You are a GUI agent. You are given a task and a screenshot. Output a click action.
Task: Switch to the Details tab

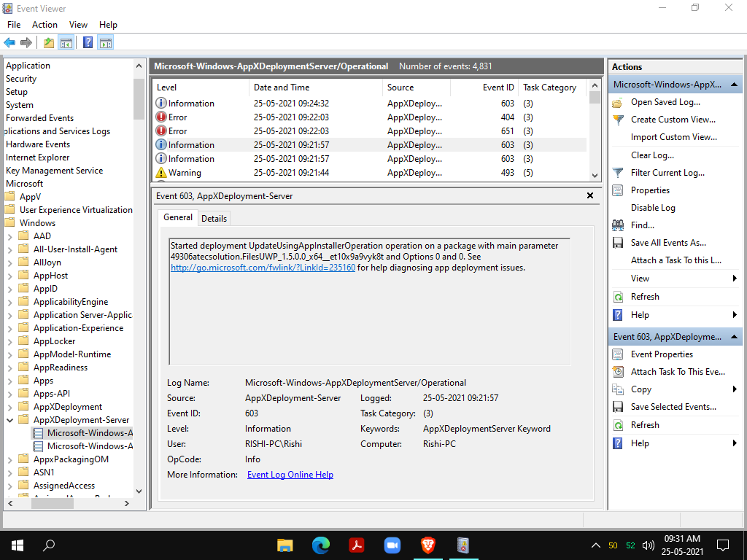[x=214, y=218]
